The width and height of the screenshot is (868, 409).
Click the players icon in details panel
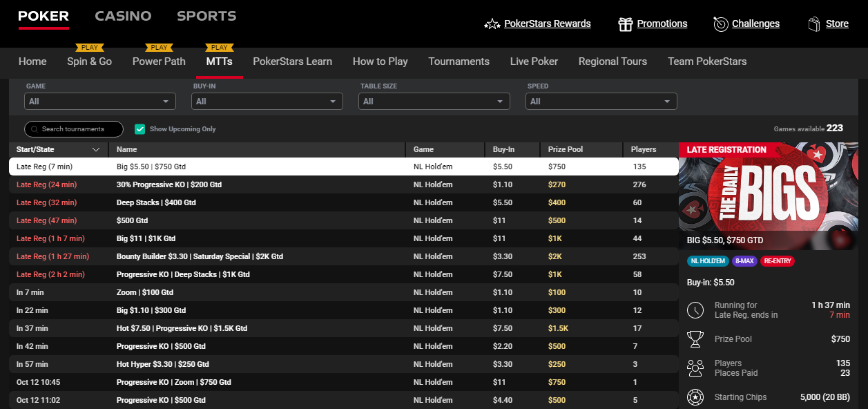tap(695, 368)
